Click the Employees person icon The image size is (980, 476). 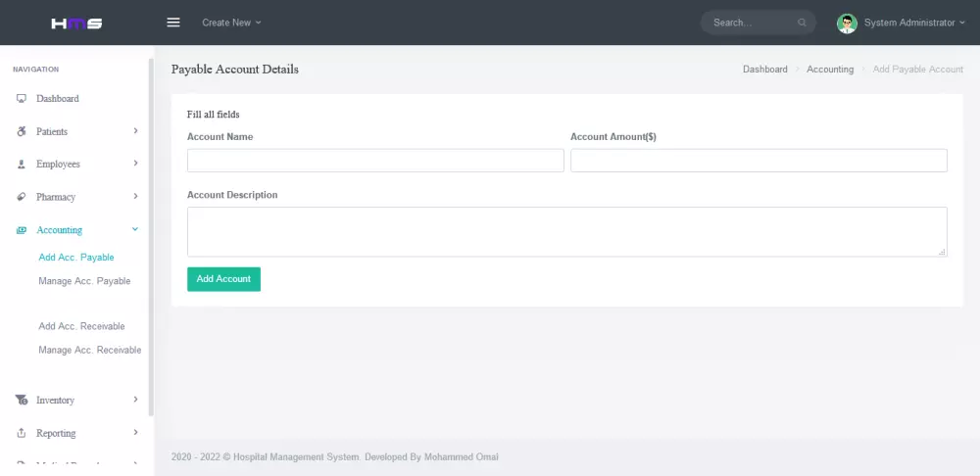click(x=22, y=165)
